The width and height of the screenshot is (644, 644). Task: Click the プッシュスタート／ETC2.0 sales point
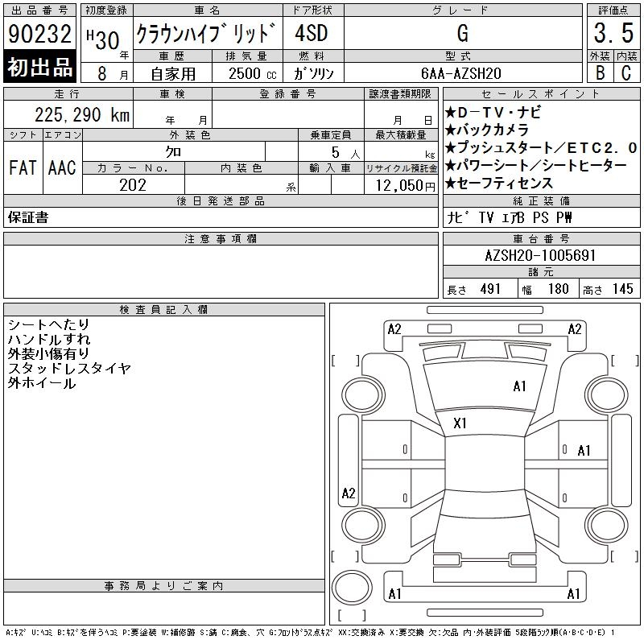[x=541, y=147]
